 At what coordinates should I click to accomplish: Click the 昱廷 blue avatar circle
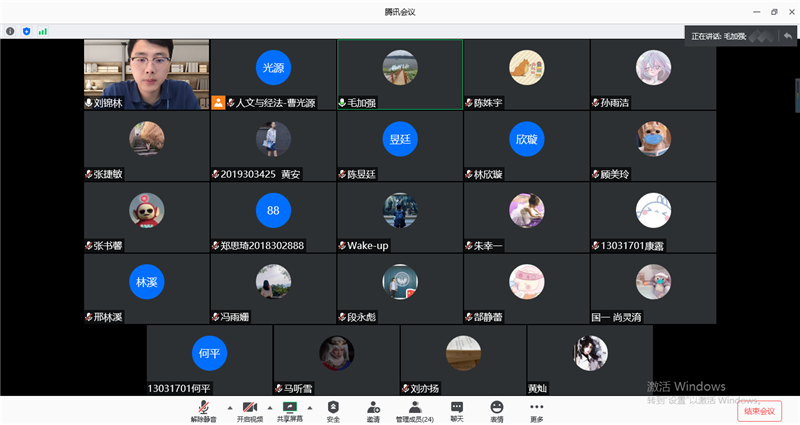(x=400, y=139)
